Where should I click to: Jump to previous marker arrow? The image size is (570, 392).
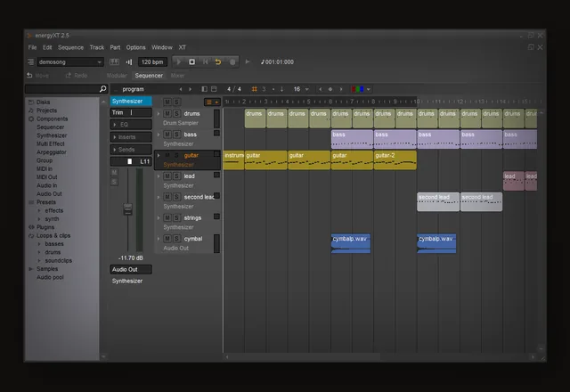coord(321,89)
